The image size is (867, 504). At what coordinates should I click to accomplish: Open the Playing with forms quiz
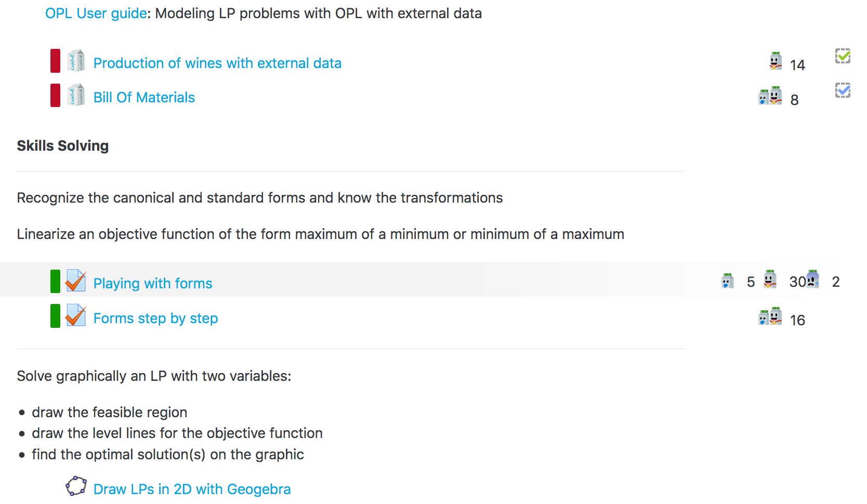153,284
